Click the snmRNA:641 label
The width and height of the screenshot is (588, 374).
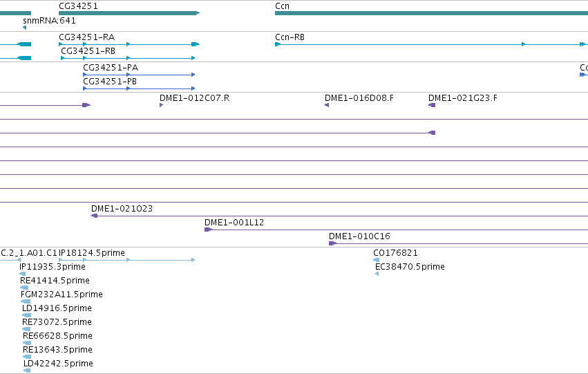click(x=49, y=21)
